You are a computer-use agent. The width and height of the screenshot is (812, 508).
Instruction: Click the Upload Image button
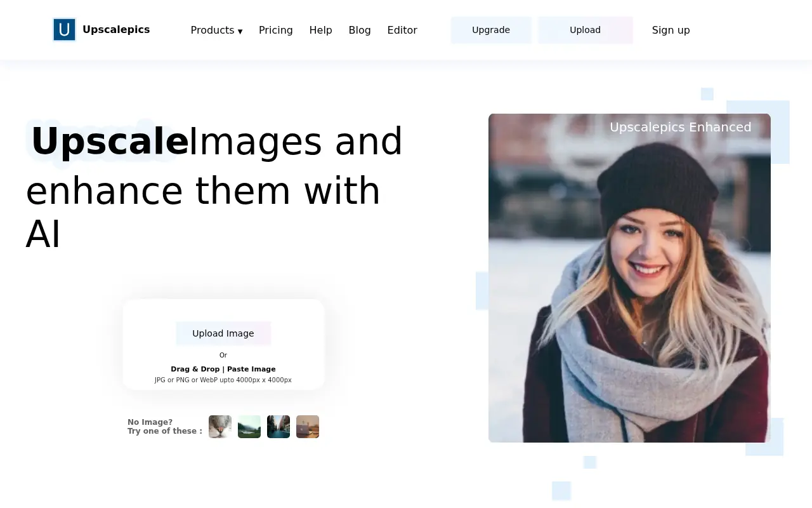point(223,333)
